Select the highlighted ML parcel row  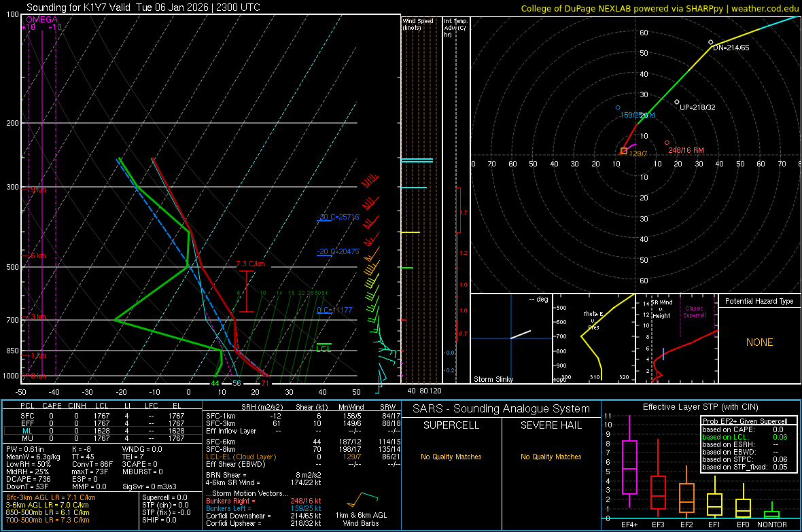click(103, 431)
